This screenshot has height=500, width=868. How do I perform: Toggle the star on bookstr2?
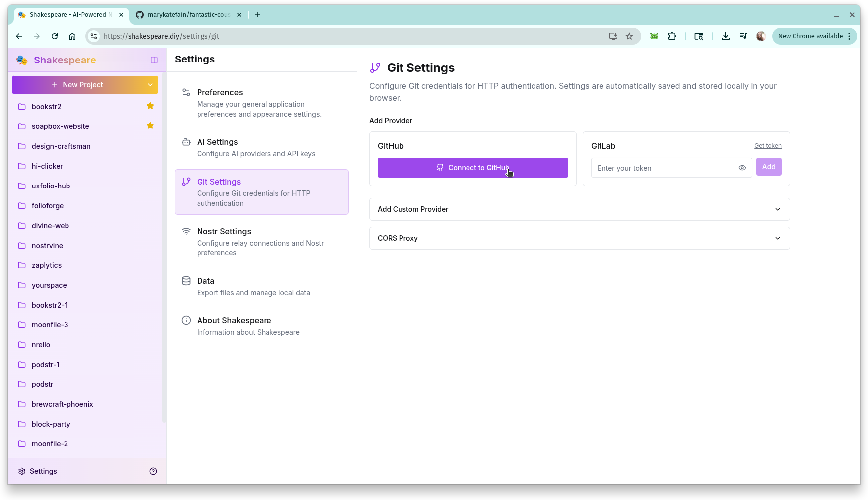tap(150, 106)
